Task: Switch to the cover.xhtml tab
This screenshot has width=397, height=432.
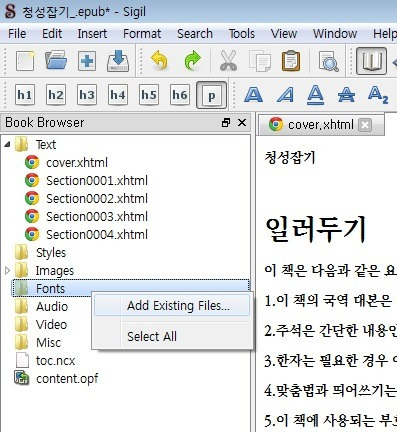Action: coord(321,125)
